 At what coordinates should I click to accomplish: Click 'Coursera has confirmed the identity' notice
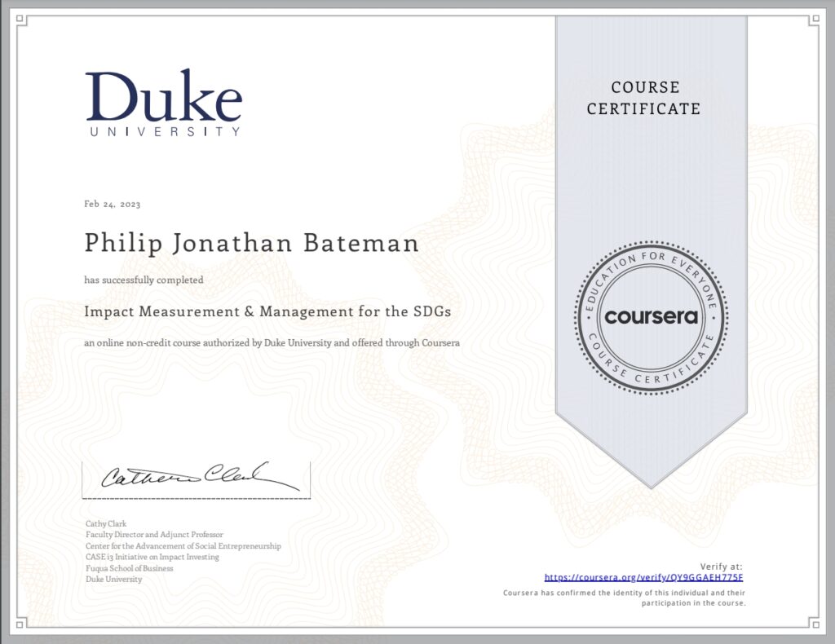(x=624, y=598)
